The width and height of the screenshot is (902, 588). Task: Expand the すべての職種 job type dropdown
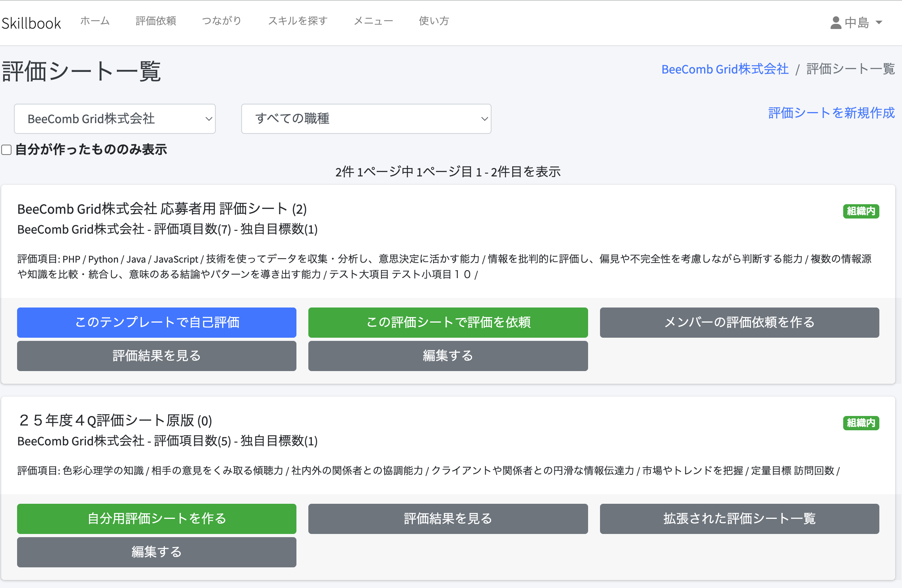pyautogui.click(x=366, y=119)
